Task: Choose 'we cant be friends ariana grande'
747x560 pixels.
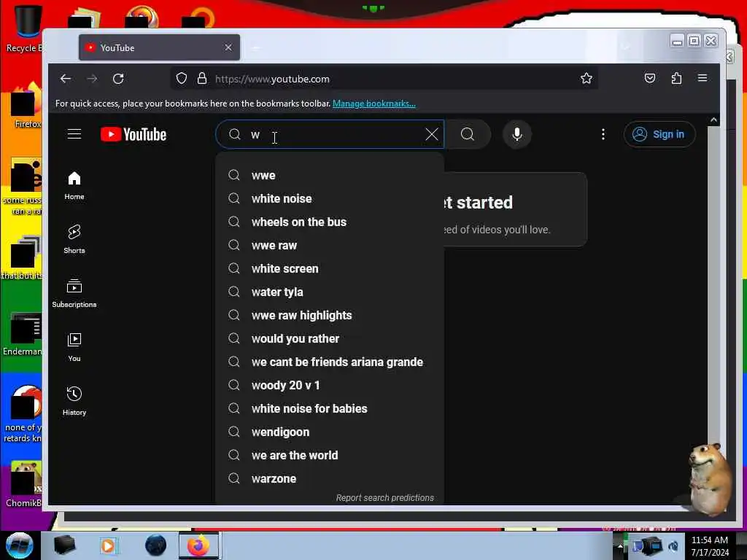Action: click(x=330, y=362)
